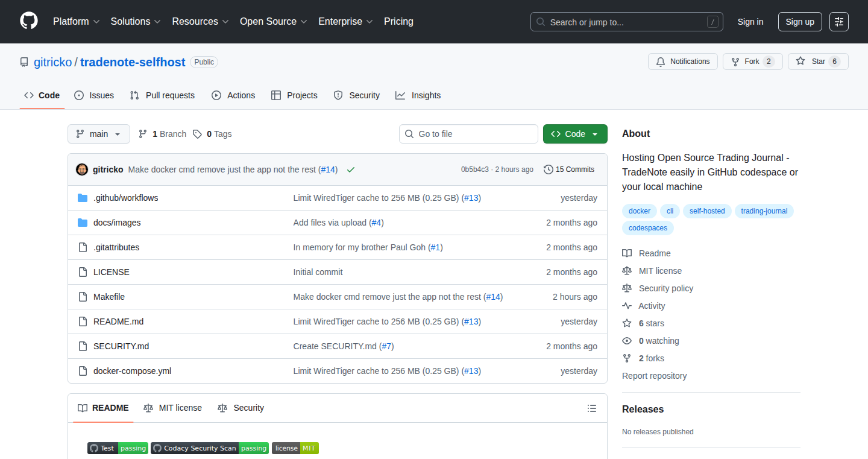Click the 1 Branch link
The image size is (868, 459).
pos(162,134)
